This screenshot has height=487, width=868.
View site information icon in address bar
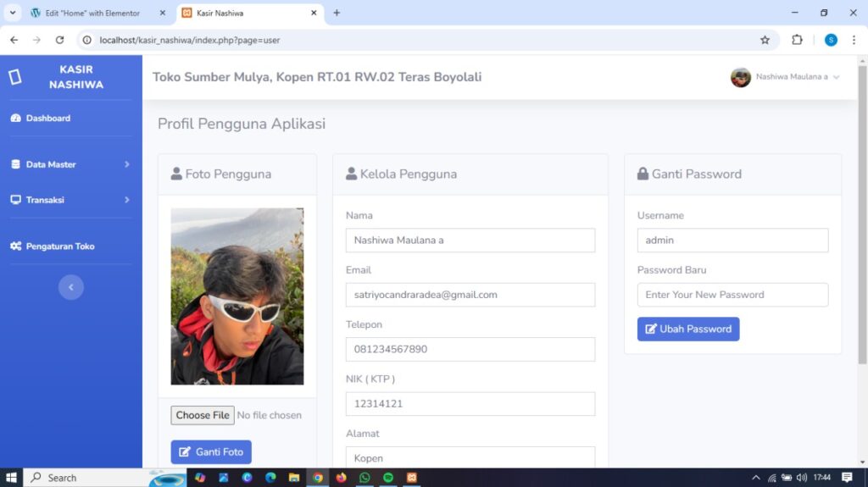pos(87,40)
